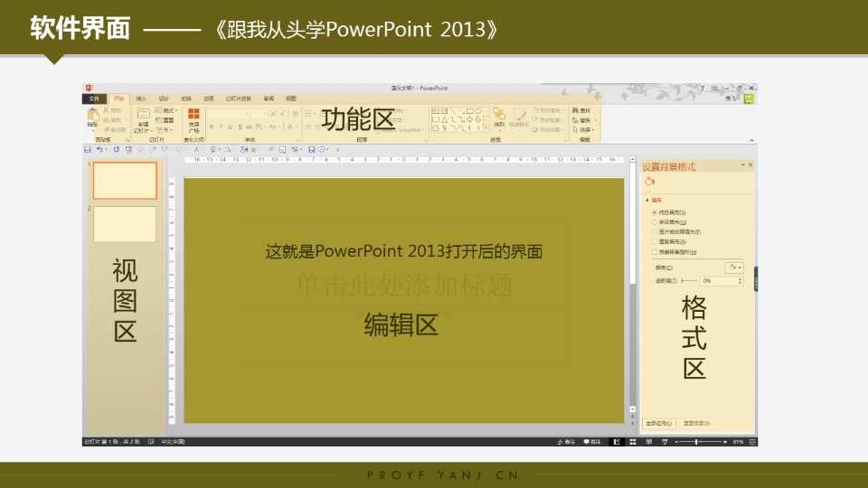Click the Reset Background button
Viewport: 868px width, 488px height.
tap(696, 423)
